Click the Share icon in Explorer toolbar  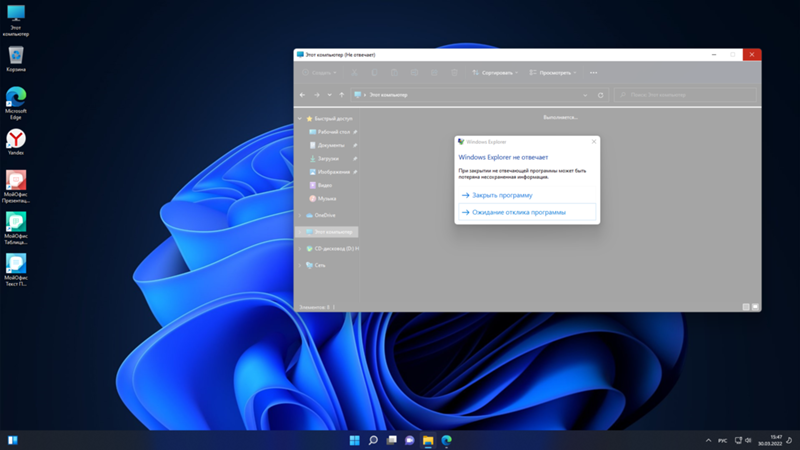pyautogui.click(x=434, y=72)
